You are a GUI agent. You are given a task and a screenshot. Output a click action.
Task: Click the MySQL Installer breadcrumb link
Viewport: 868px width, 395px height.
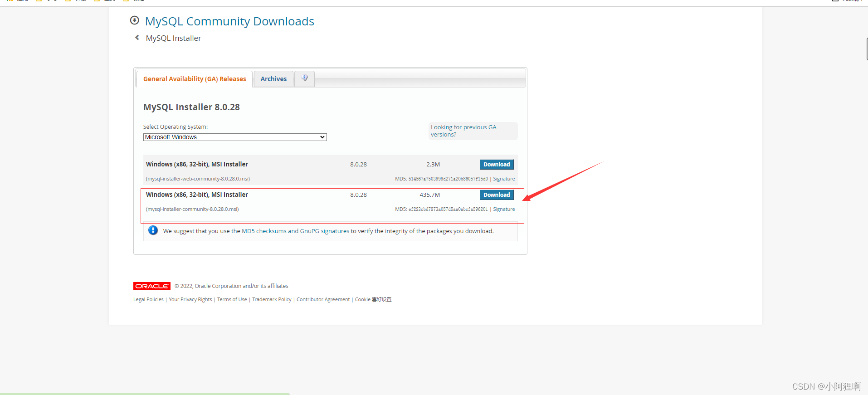click(x=173, y=38)
